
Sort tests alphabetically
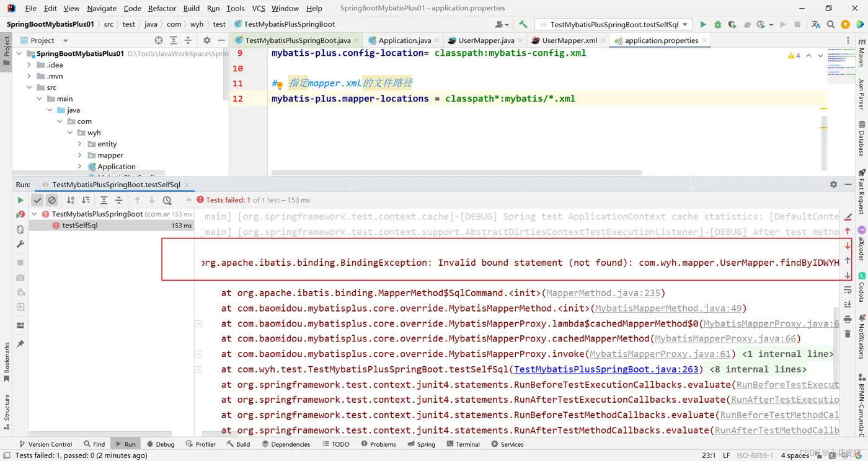click(71, 200)
